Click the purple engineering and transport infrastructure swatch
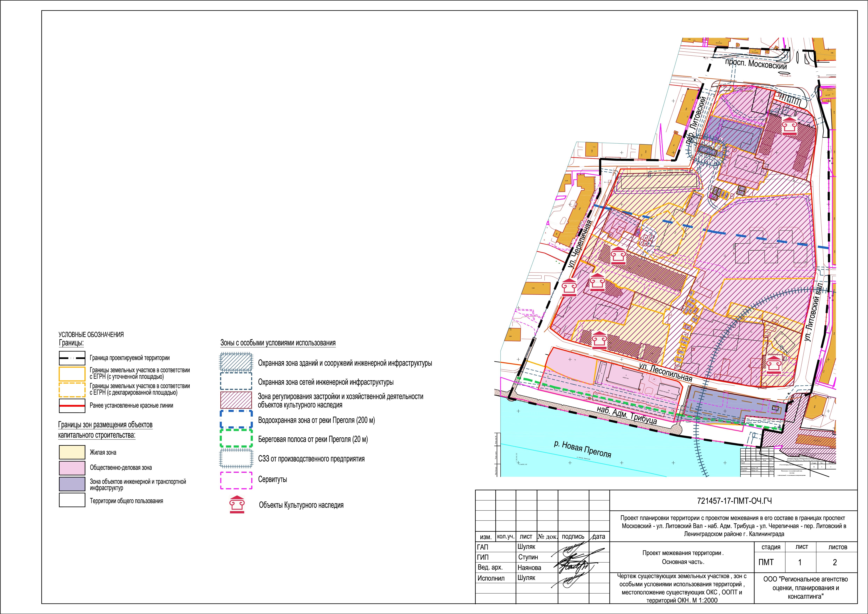This screenshot has width=868, height=614. click(72, 484)
